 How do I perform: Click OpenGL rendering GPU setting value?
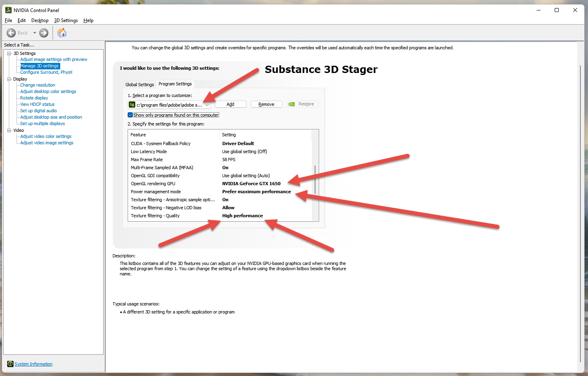pyautogui.click(x=251, y=184)
